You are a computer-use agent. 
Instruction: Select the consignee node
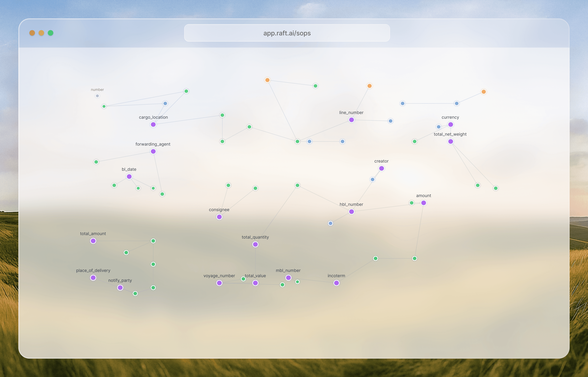pos(219,217)
